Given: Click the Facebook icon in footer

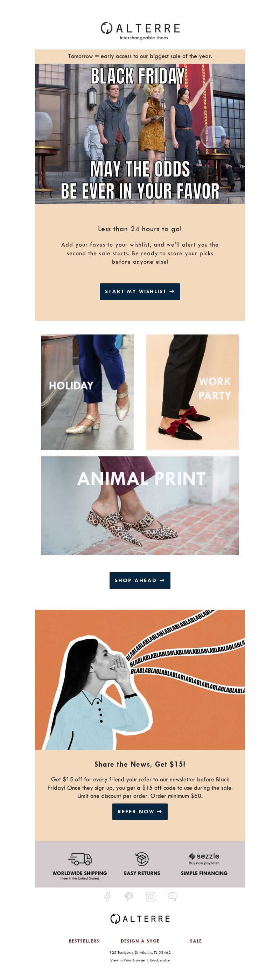Looking at the screenshot, I should pyautogui.click(x=107, y=897).
